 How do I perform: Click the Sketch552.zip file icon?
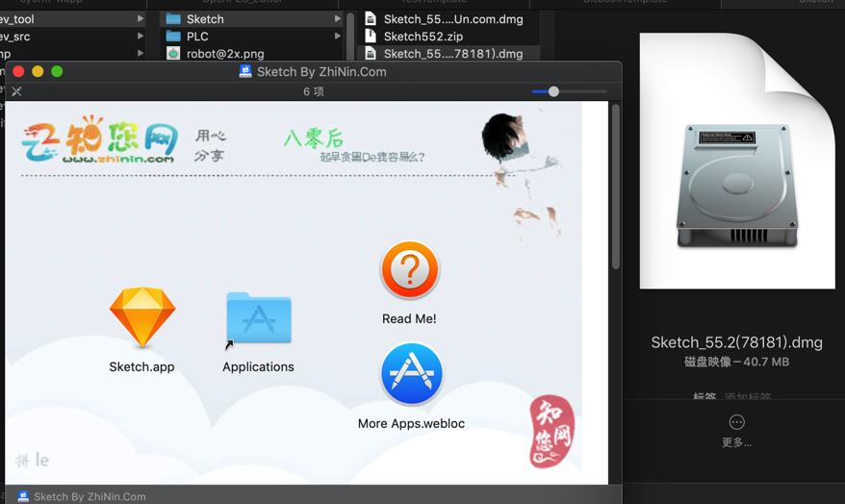371,37
